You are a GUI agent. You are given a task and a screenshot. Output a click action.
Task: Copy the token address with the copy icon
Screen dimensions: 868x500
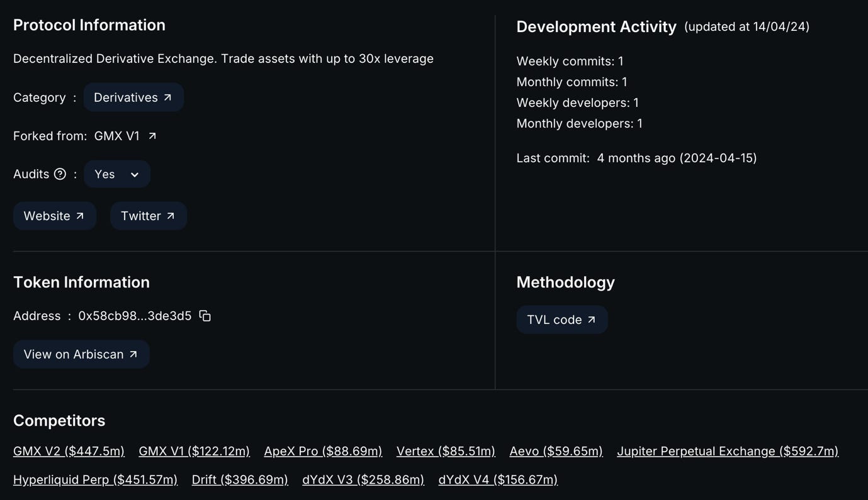(205, 316)
